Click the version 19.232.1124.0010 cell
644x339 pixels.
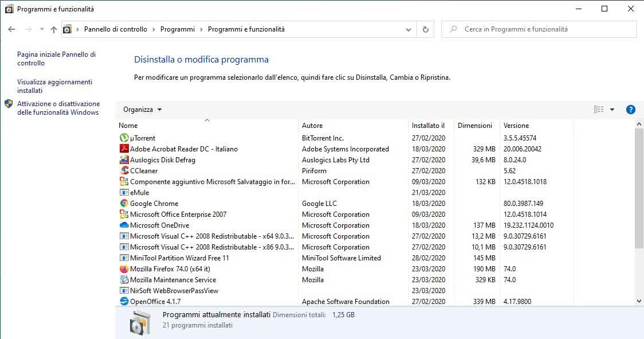pos(529,225)
